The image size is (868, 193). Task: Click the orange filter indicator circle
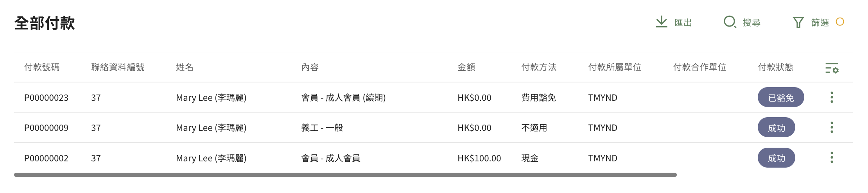coord(840,22)
